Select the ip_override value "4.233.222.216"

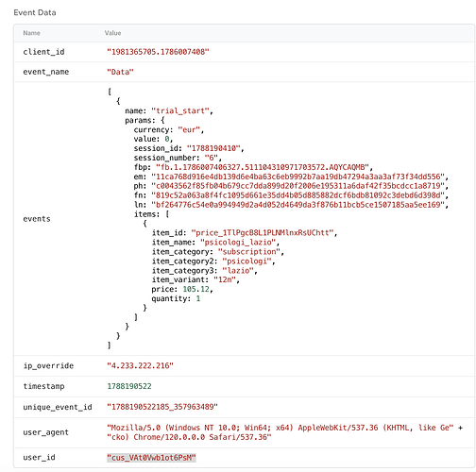point(140,365)
